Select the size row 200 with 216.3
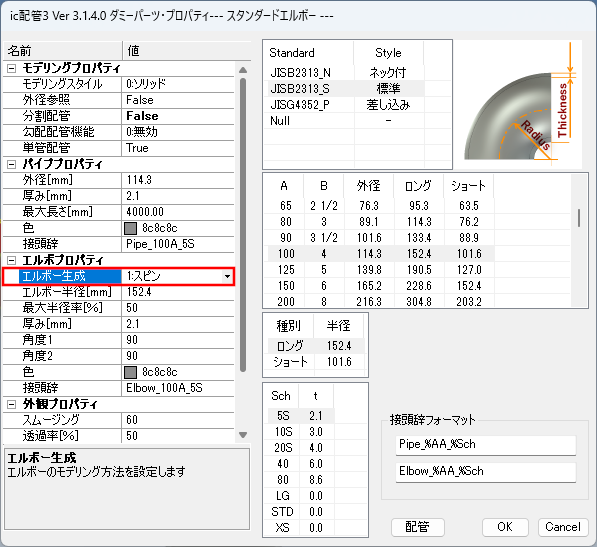The image size is (597, 547). tap(381, 301)
